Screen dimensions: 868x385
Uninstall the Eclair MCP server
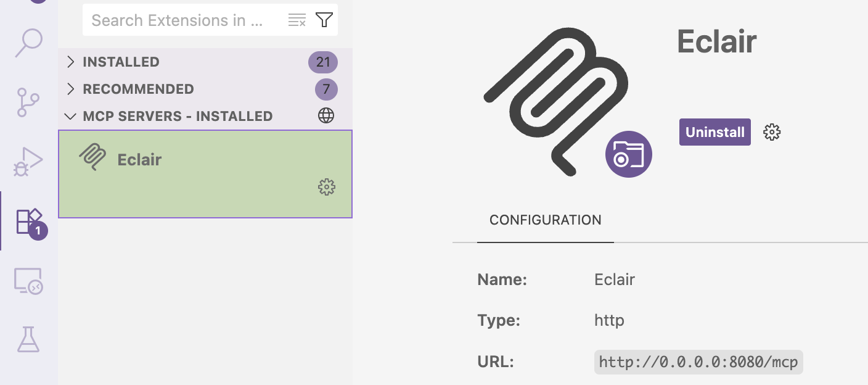tap(714, 132)
